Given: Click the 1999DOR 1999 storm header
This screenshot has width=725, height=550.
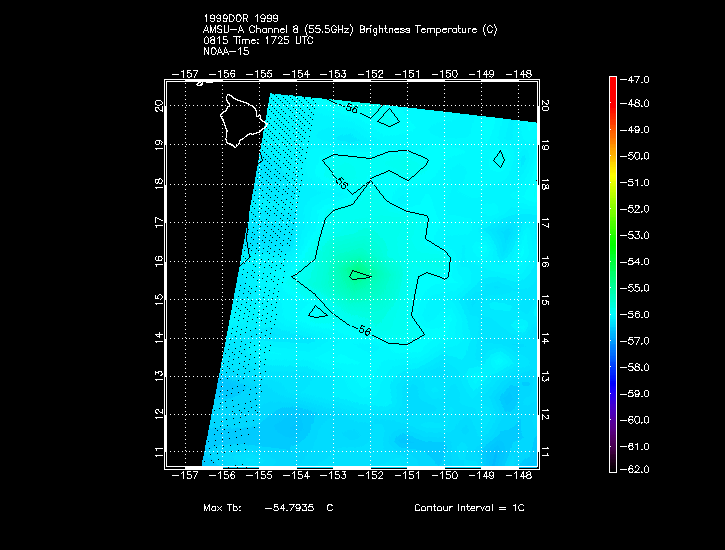Looking at the screenshot, I should [239, 20].
